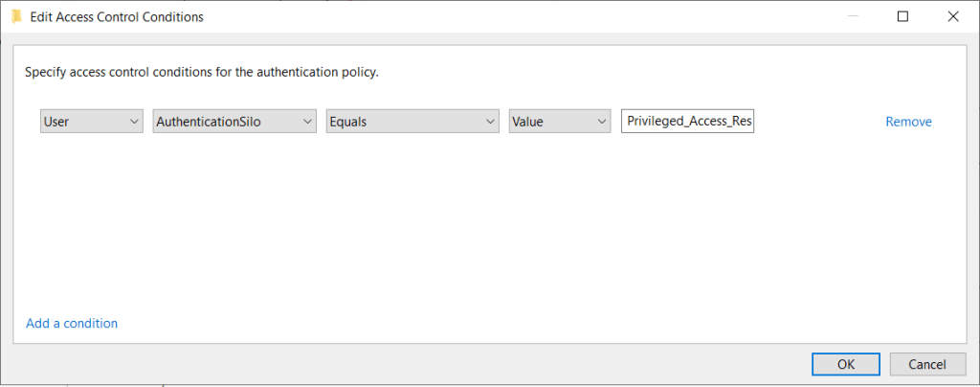Open the AuthenticationSilo dropdown
980x387 pixels.
point(234,122)
